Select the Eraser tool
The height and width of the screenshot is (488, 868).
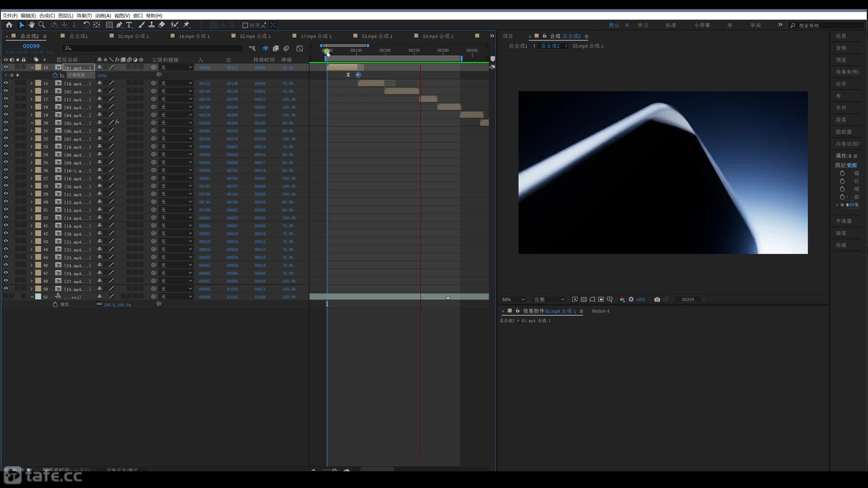tap(162, 25)
